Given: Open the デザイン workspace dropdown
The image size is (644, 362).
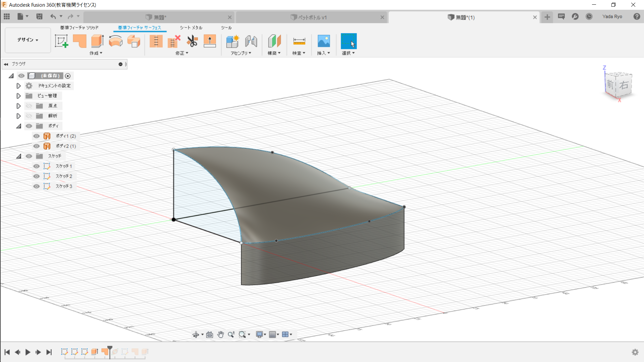Looking at the screenshot, I should 28,40.
